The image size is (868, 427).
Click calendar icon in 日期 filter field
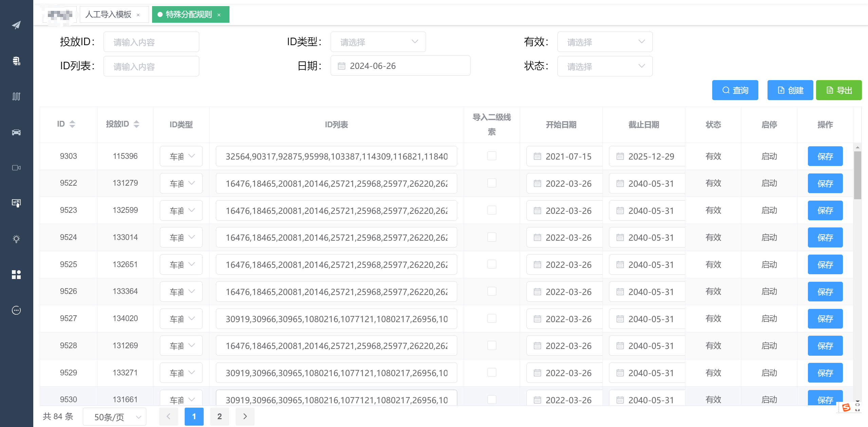pos(341,66)
